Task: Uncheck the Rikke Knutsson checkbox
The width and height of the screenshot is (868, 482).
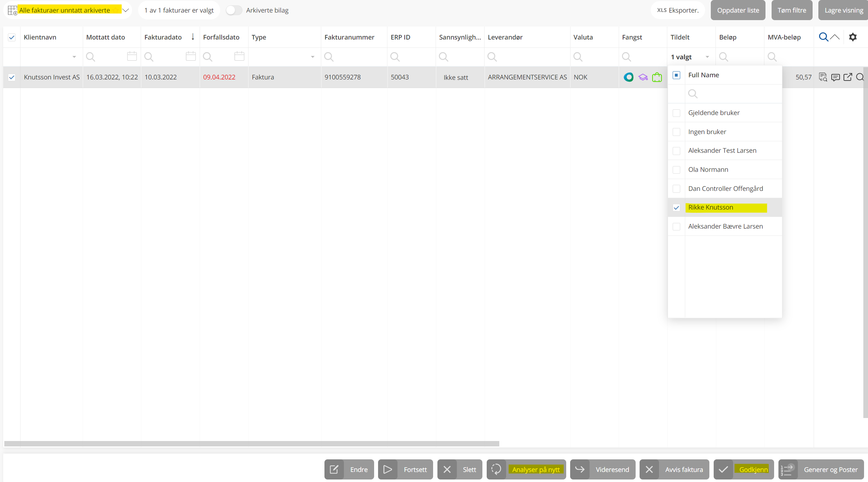Action: tap(676, 208)
